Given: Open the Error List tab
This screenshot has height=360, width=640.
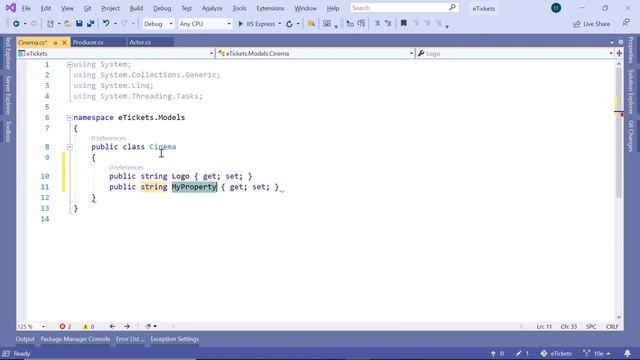Looking at the screenshot, I should coord(130,339).
